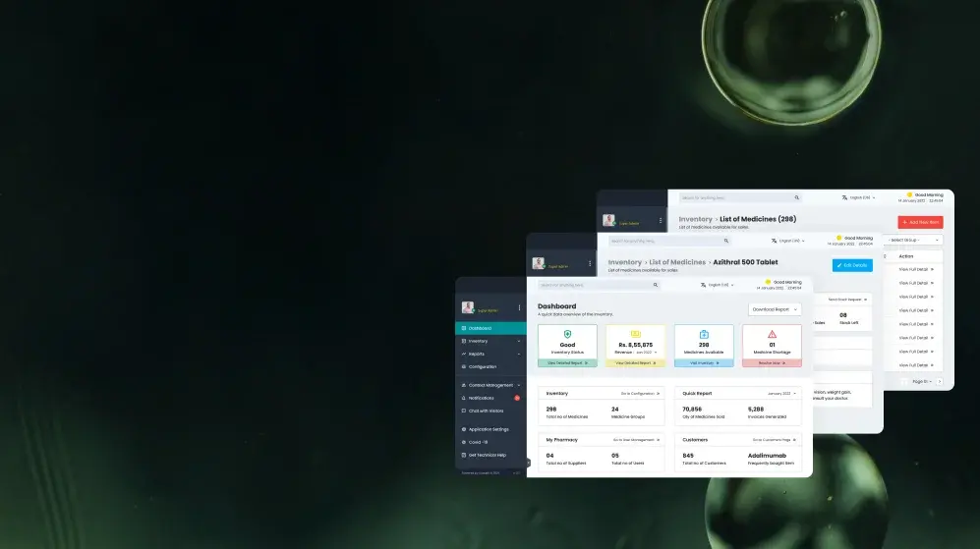Click the yellow Revenue money icon

635,335
